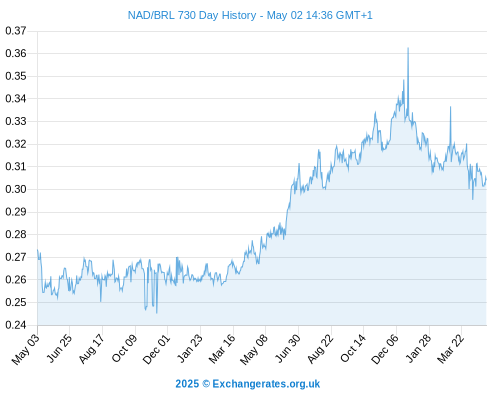Screen dimensions: 495x400
Task: Click the 0.24 y-axis value label
Action: [x=16, y=325]
